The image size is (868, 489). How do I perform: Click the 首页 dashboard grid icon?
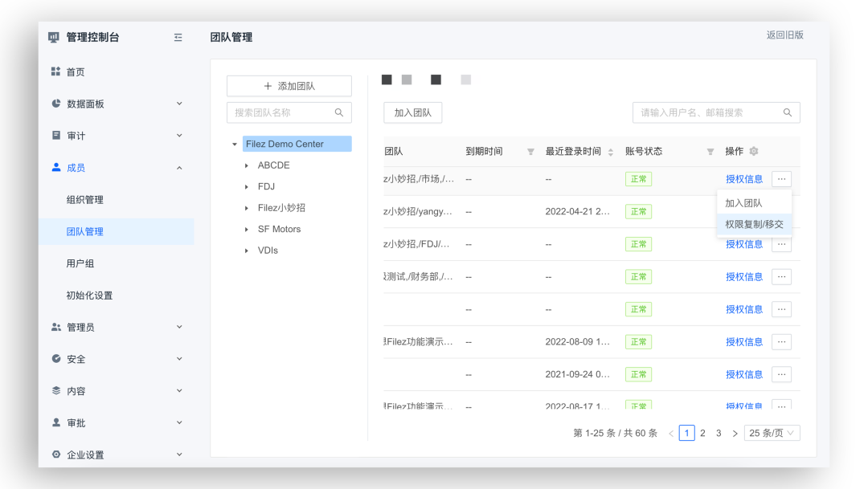tap(56, 71)
